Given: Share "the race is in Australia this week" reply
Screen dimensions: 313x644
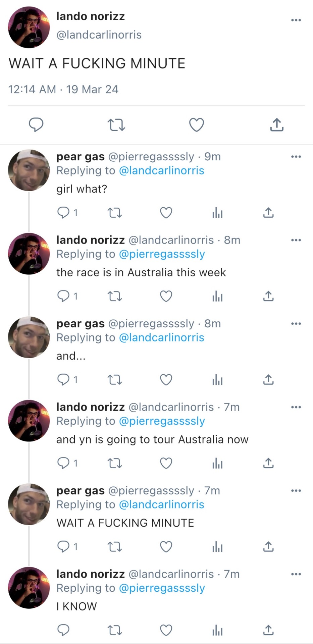Looking at the screenshot, I should pos(268,296).
